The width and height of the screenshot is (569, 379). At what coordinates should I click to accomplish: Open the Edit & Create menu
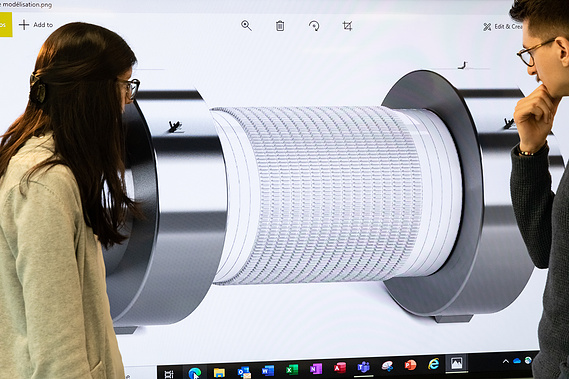click(x=502, y=27)
